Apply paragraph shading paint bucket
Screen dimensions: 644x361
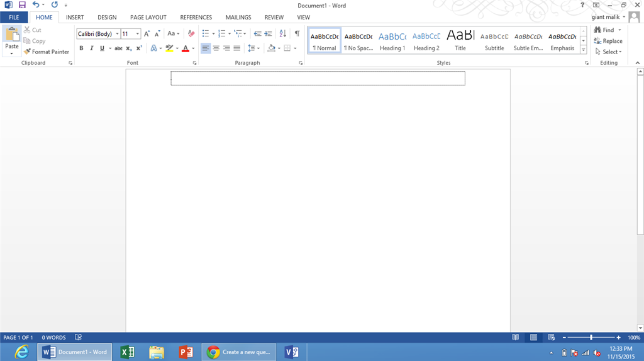(271, 48)
